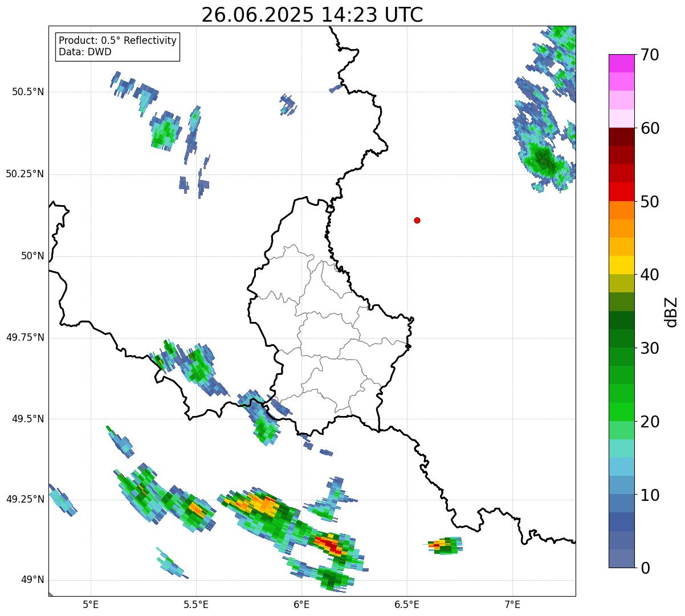685x616 pixels.
Task: Click the '7°E' longitude label
Action: pos(512,604)
